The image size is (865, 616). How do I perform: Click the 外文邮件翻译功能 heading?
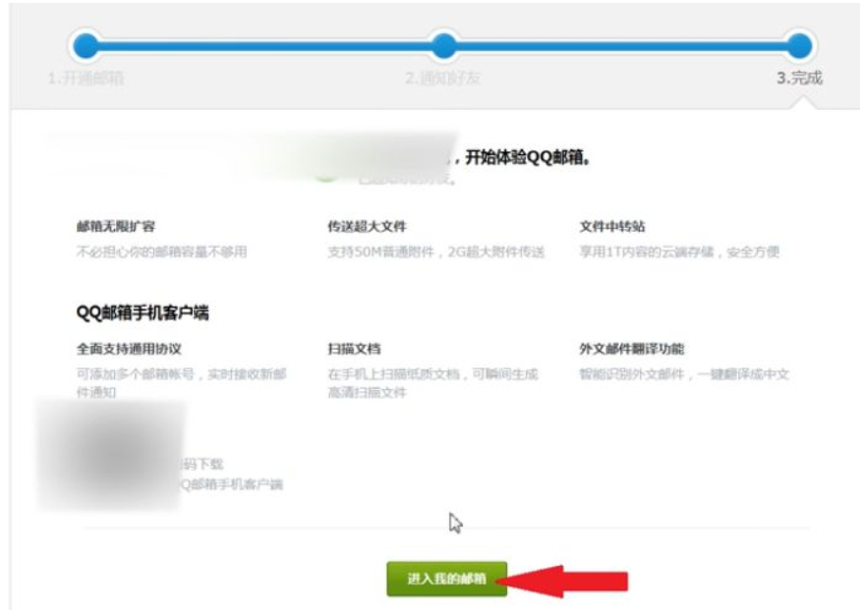click(x=632, y=349)
